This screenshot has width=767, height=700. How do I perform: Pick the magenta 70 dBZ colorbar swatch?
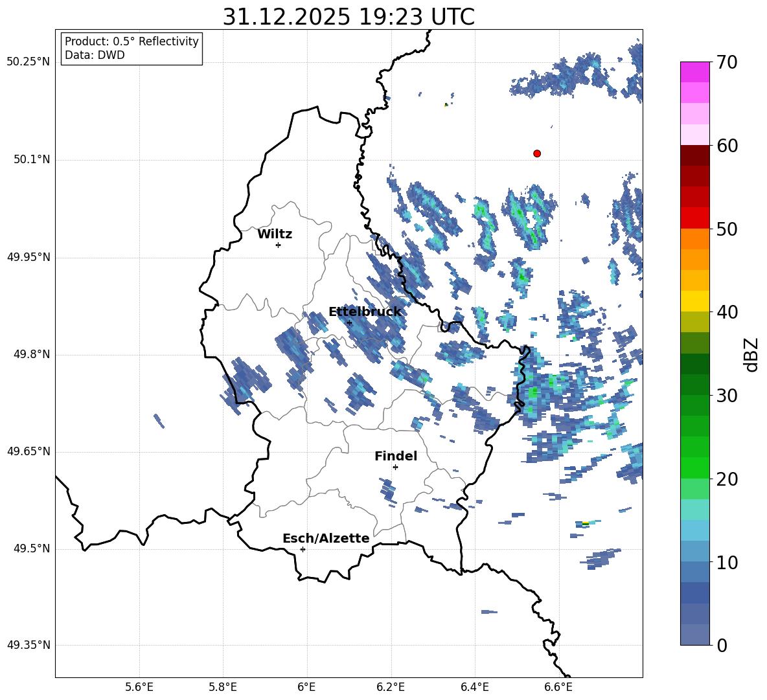click(x=694, y=72)
